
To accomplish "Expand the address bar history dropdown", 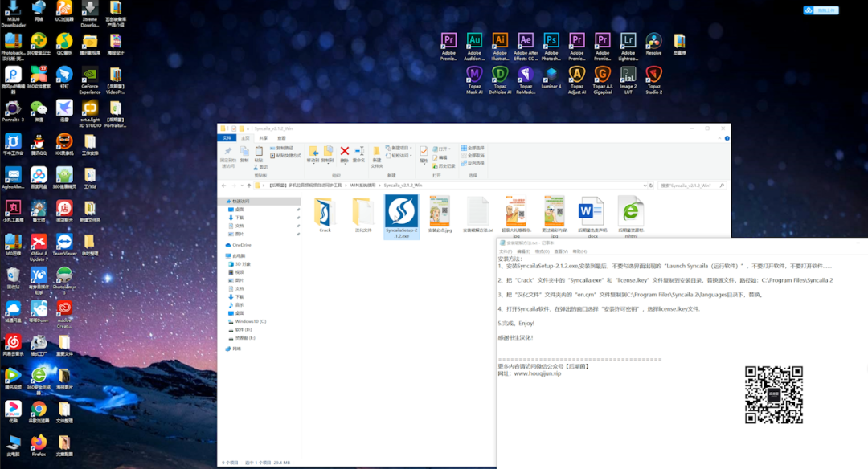I will click(645, 186).
